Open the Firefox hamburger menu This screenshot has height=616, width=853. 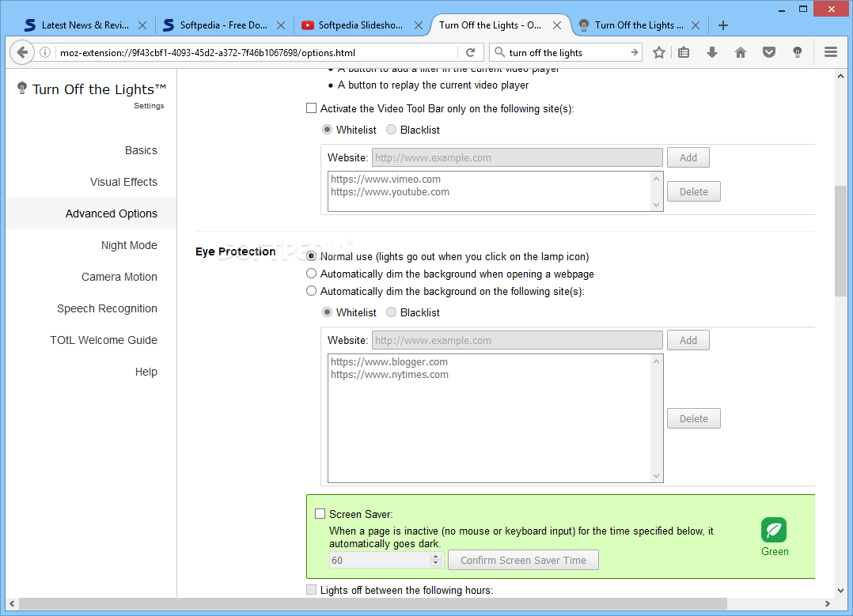pos(831,52)
